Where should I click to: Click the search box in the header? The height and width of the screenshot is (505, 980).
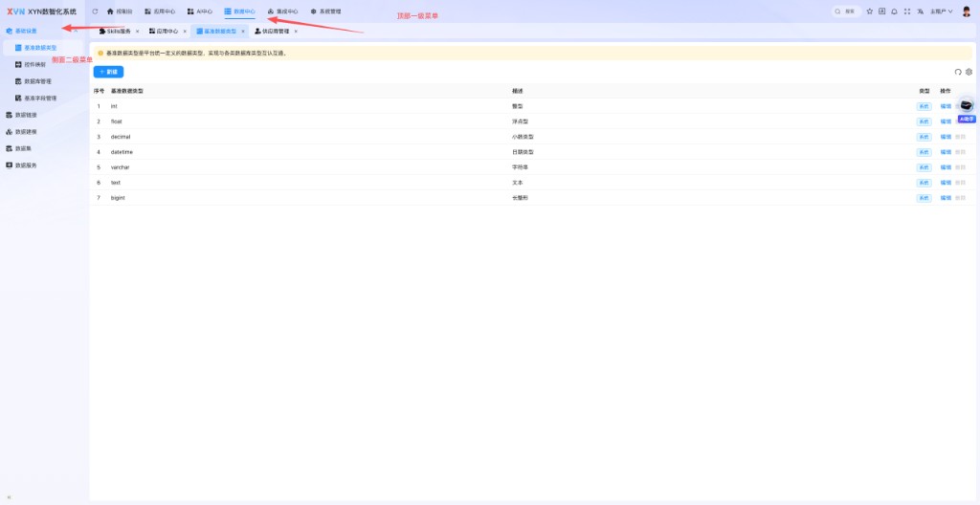click(846, 11)
